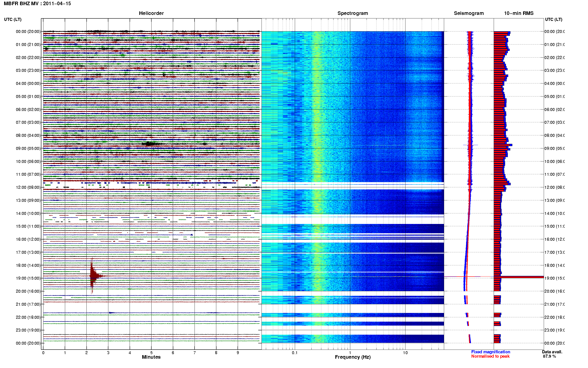Viewport: 588px width, 368px height.
Task: Click the 'Minutes' x-axis label
Action: tap(151, 357)
